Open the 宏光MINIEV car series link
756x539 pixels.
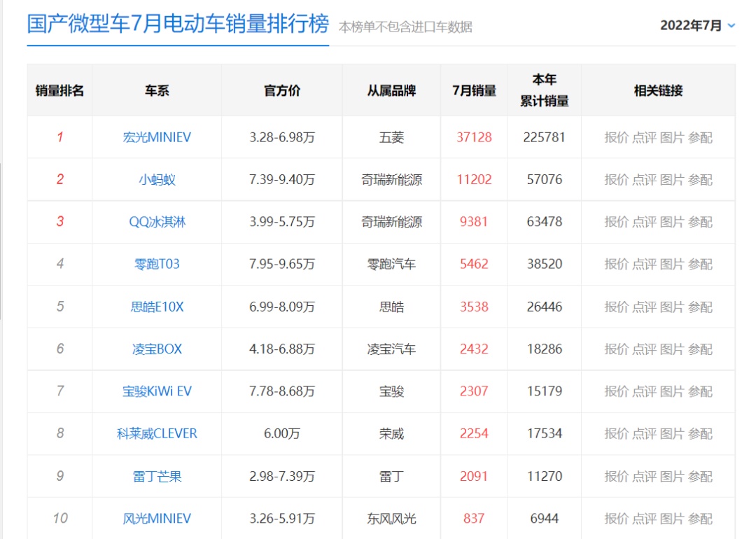[157, 137]
